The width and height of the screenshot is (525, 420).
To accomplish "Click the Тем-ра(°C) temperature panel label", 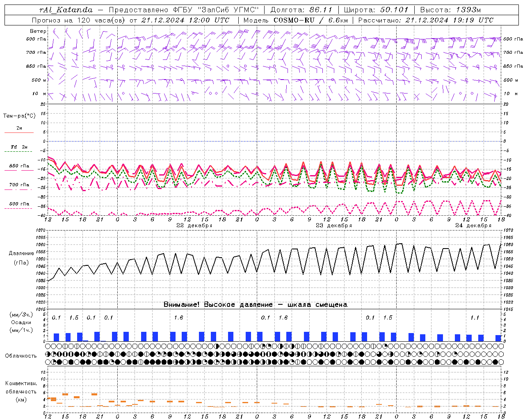I will coord(19,116).
